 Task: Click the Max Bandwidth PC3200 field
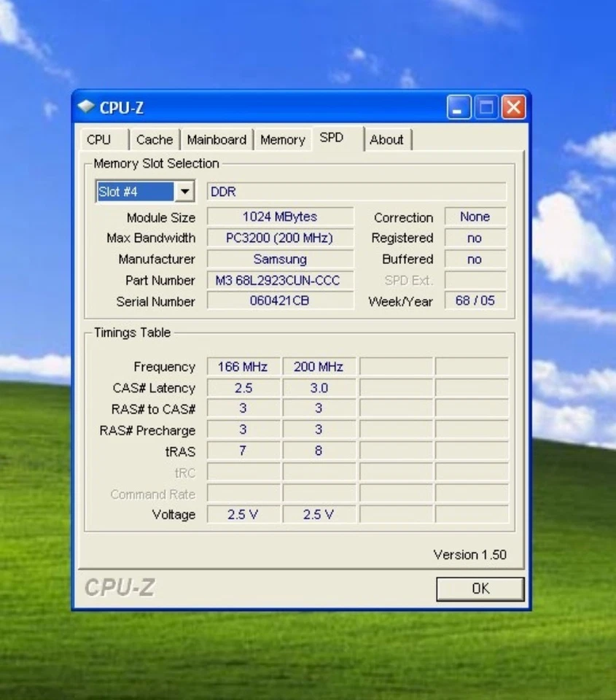279,238
